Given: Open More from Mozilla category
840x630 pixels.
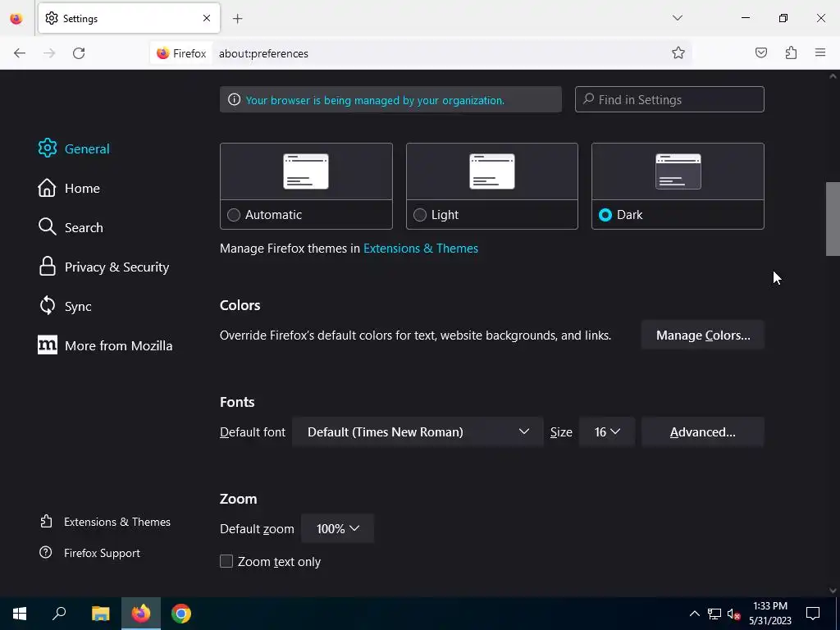Looking at the screenshot, I should [x=105, y=345].
